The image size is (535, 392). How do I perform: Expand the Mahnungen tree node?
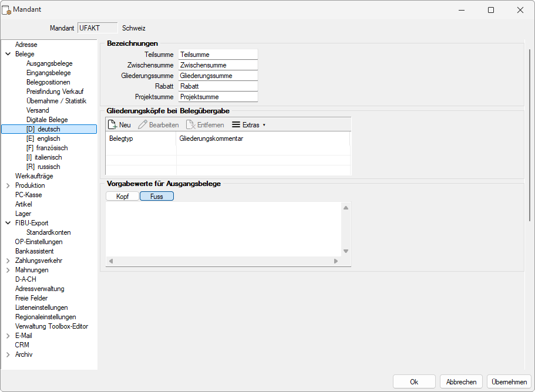point(8,270)
